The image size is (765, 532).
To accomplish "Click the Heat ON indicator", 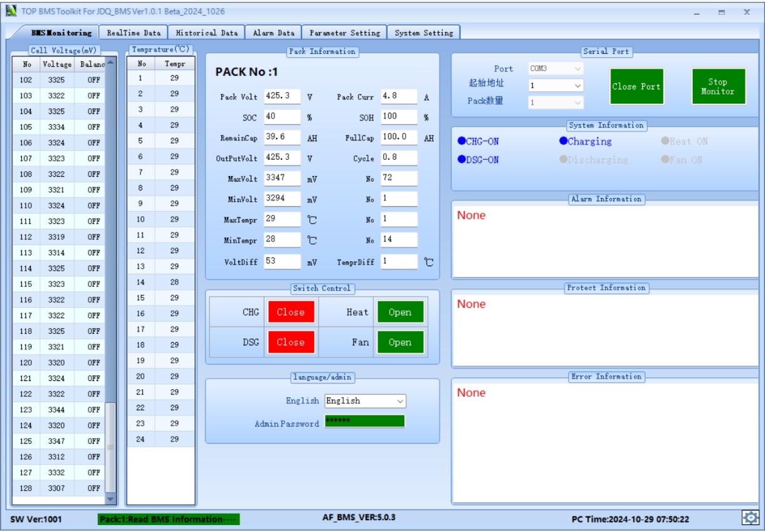I will (x=685, y=142).
